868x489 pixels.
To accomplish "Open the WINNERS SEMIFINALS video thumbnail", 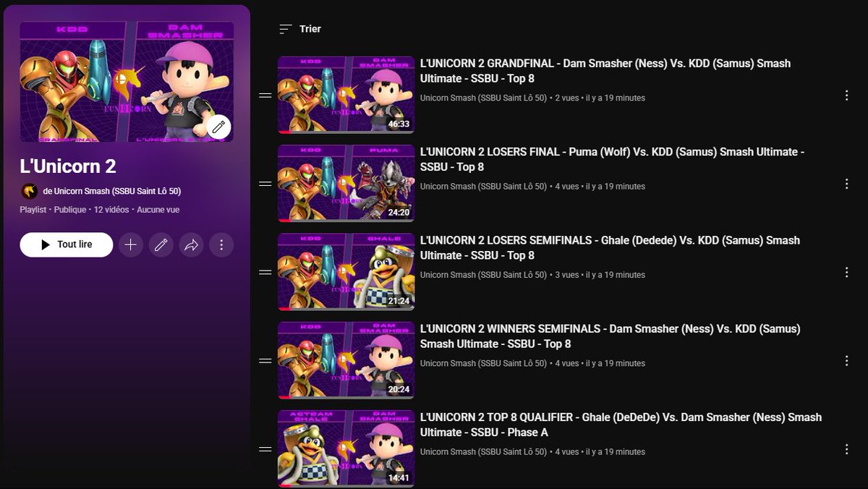I will (x=346, y=360).
